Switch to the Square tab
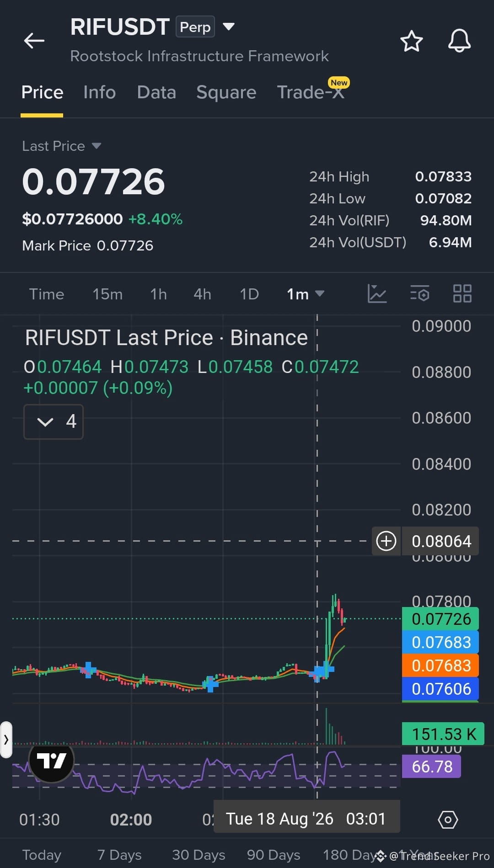The image size is (494, 868). point(226,92)
